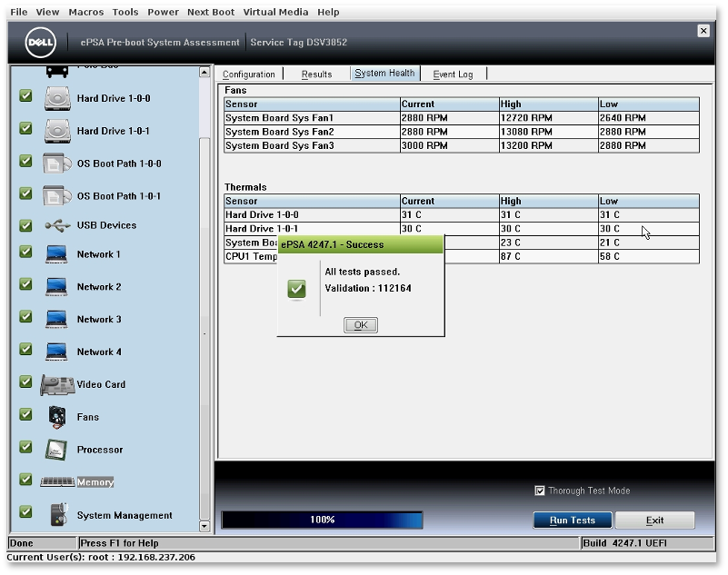Viewport: 728px width, 575px height.
Task: Uncheck the Video Card checkbox
Action: point(26,382)
